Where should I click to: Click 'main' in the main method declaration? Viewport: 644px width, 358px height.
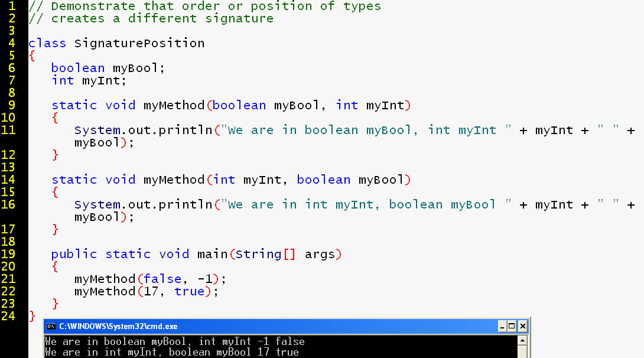pos(212,254)
